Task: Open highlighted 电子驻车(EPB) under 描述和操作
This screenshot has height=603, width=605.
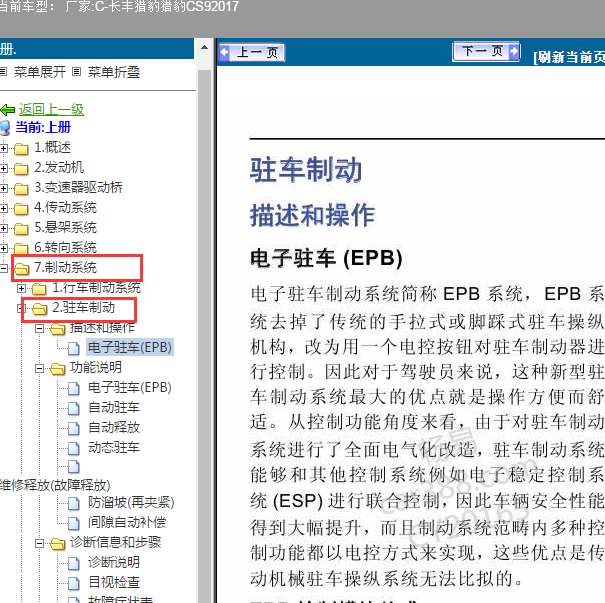Action: 130,347
